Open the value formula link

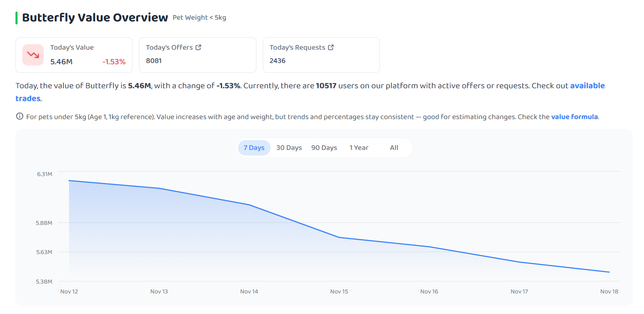(x=575, y=117)
